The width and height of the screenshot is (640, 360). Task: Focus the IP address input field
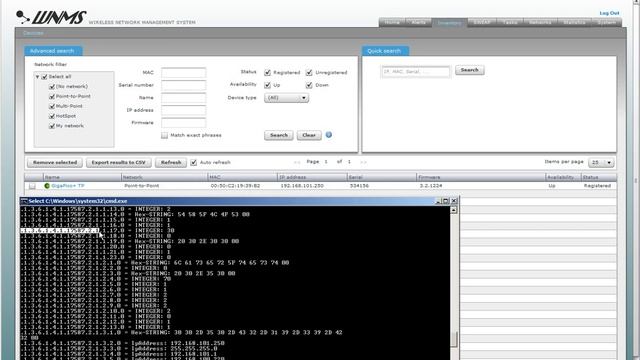[x=183, y=110]
